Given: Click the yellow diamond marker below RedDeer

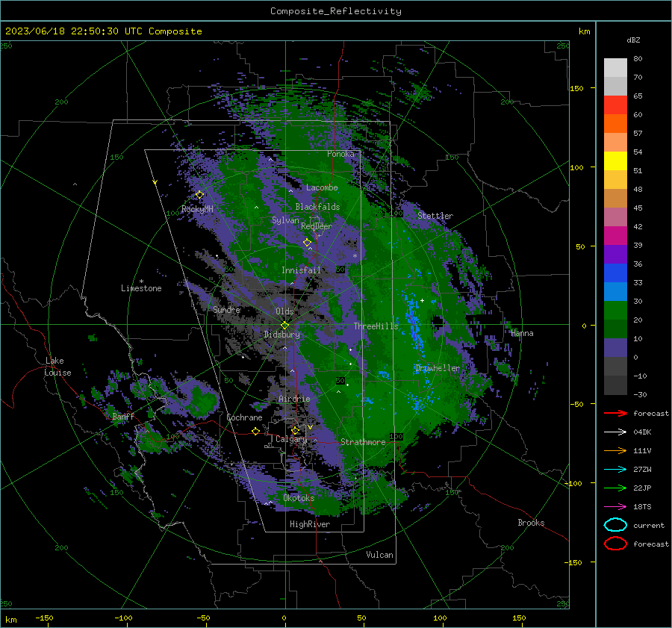Looking at the screenshot, I should [x=307, y=243].
